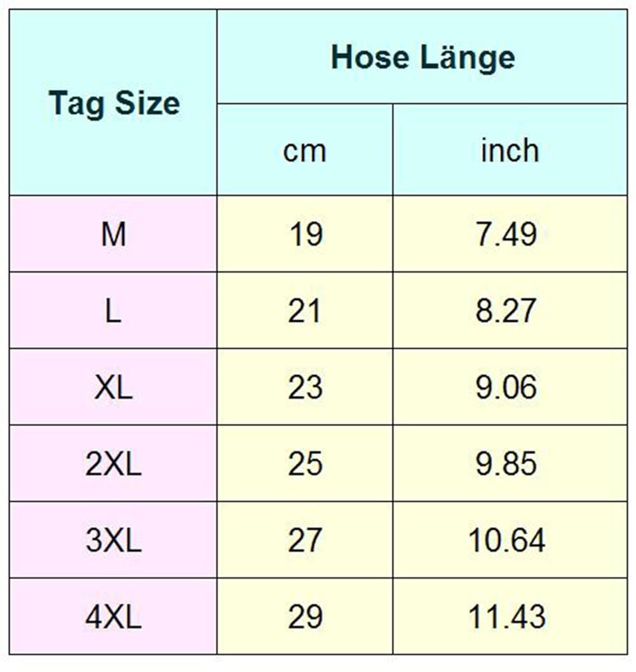Image resolution: width=636 pixels, height=672 pixels.
Task: Click the 7.49 inch value
Action: 506,235
